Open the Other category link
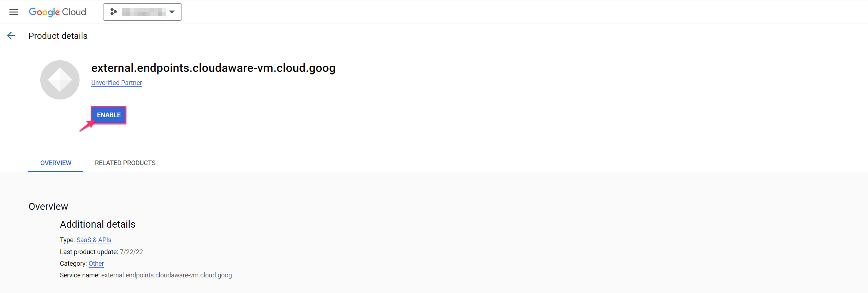 96,263
